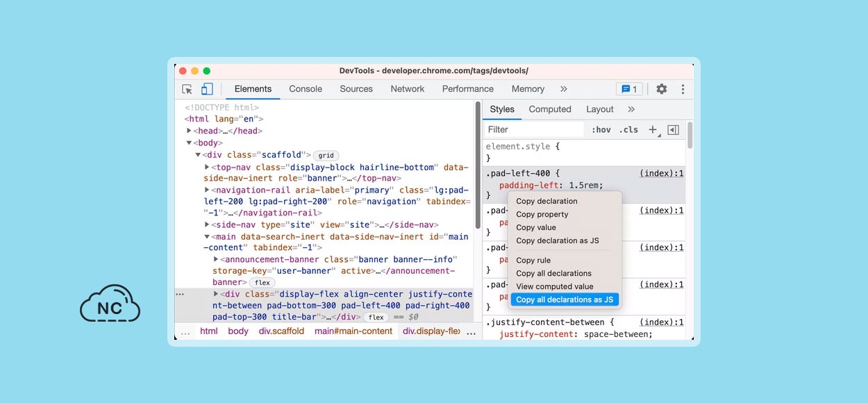Expand the side-nav element node

pyautogui.click(x=207, y=224)
